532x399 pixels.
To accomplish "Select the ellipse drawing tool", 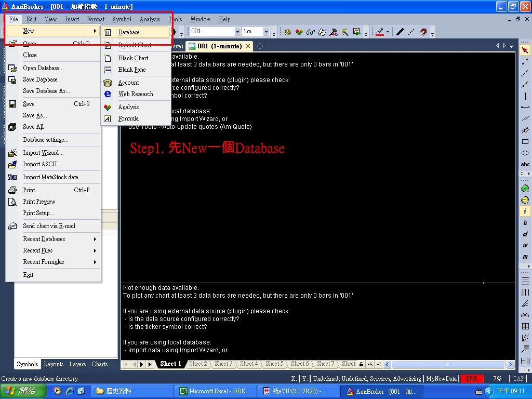I will (525, 153).
